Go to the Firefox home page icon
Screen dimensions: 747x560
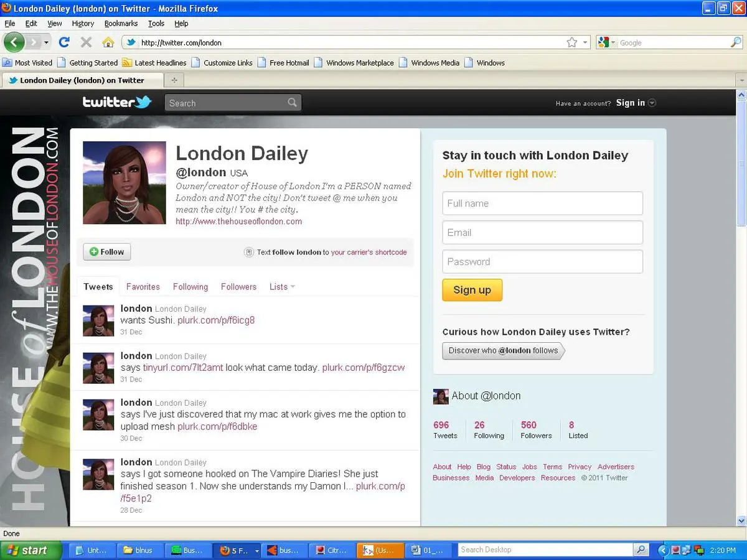[x=108, y=42]
